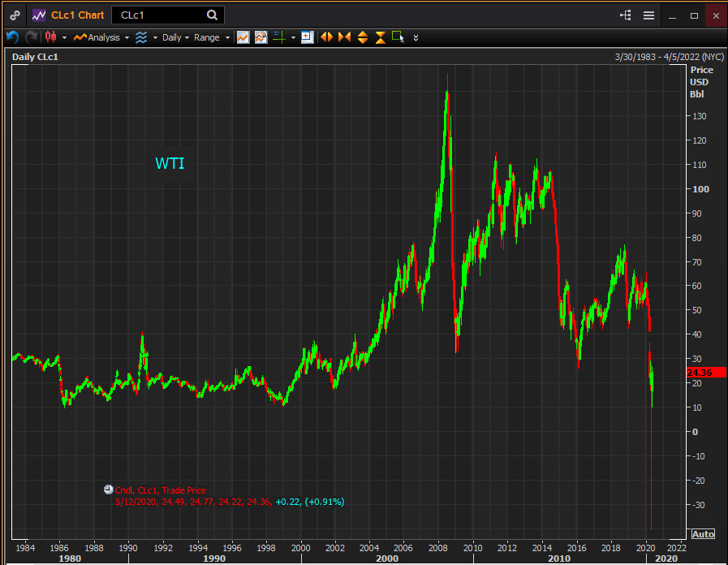Click the Daily CLc1 chart title
Screen dimensions: 728x565
(x=35, y=57)
